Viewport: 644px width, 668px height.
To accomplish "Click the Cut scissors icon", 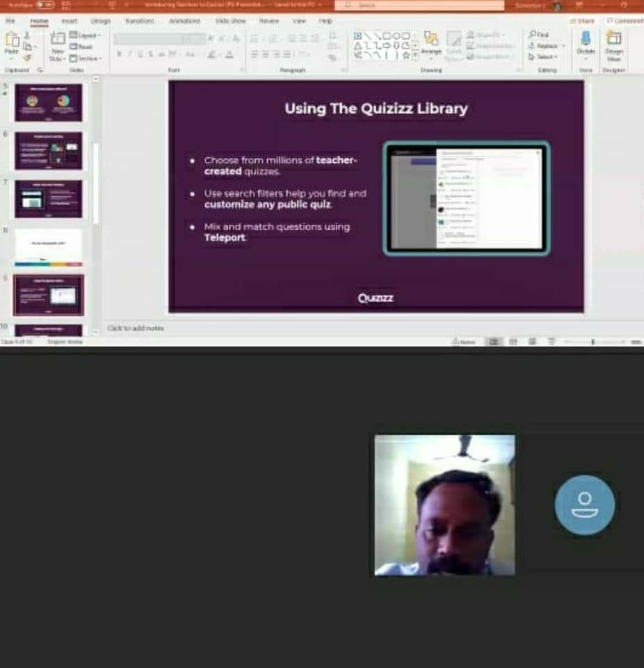I will [27, 35].
